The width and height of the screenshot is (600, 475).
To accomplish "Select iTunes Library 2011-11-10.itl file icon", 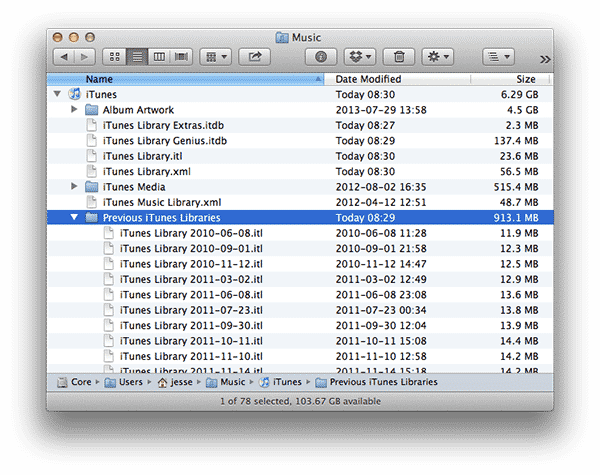I will (x=109, y=356).
